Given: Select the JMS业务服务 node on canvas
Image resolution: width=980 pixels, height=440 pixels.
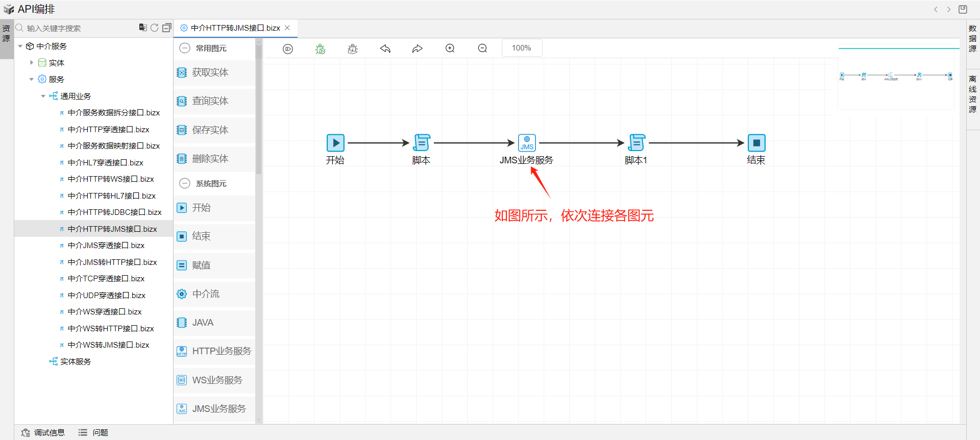Looking at the screenshot, I should tap(527, 143).
